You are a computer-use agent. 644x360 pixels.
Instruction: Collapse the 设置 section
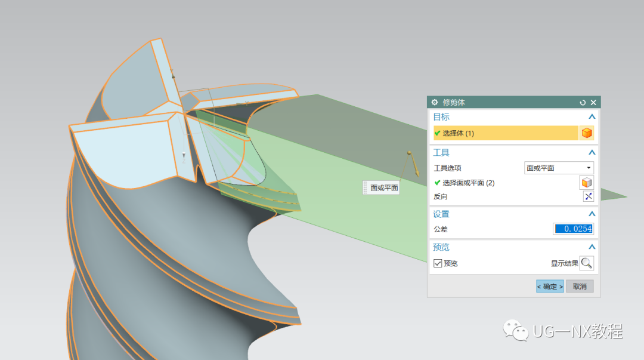click(x=592, y=214)
